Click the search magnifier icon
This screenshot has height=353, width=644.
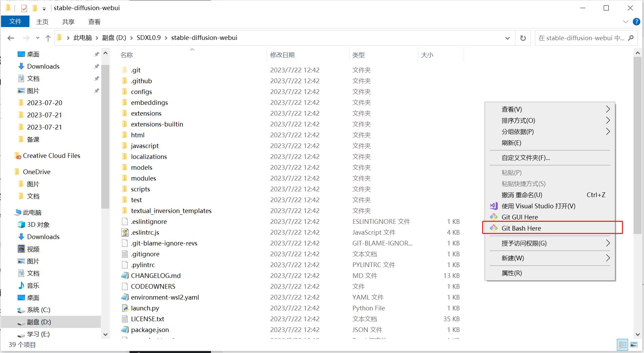click(631, 38)
